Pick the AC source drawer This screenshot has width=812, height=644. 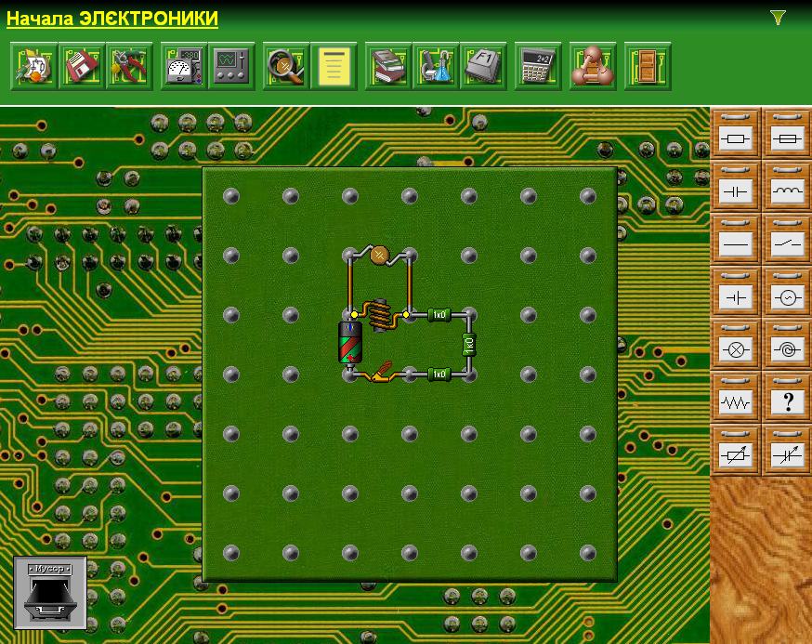pos(787,292)
